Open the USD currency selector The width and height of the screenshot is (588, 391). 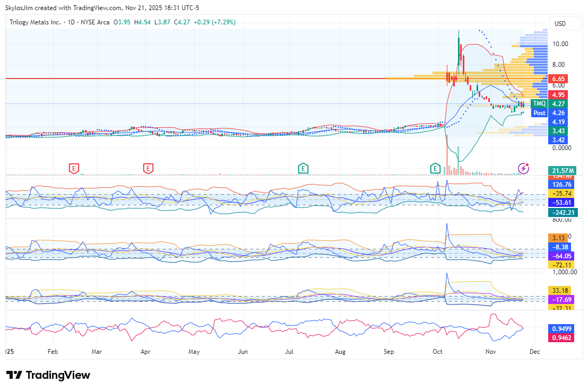tap(560, 24)
